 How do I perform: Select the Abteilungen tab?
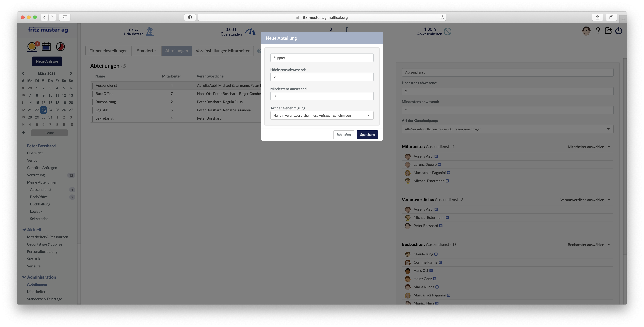[x=176, y=51]
